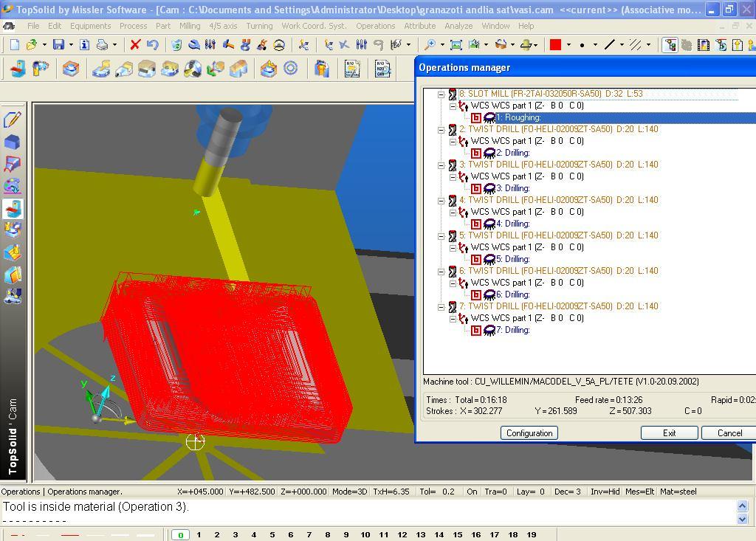Click the recycle bin toolbar icon

click(x=176, y=45)
